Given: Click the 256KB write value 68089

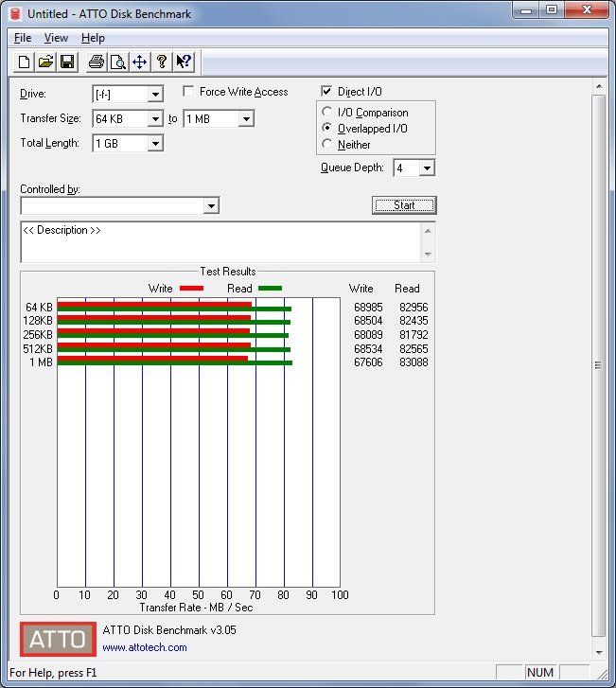Looking at the screenshot, I should [x=368, y=335].
